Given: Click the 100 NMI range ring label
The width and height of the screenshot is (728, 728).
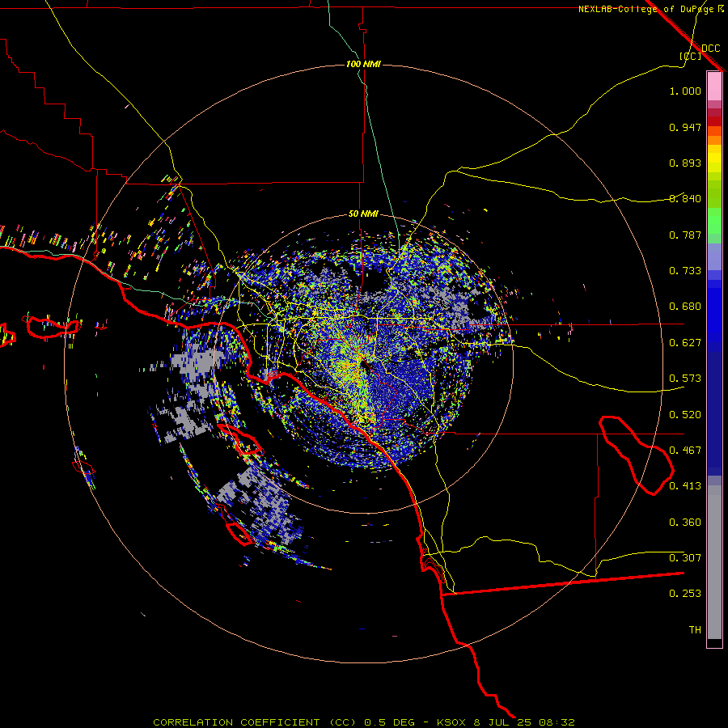Looking at the screenshot, I should pyautogui.click(x=363, y=64).
